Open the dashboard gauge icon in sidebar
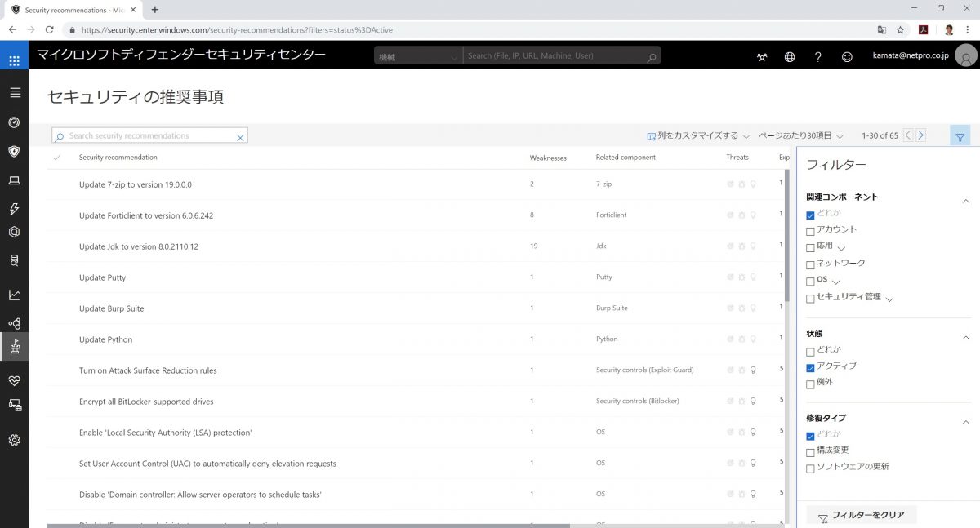 click(x=14, y=122)
